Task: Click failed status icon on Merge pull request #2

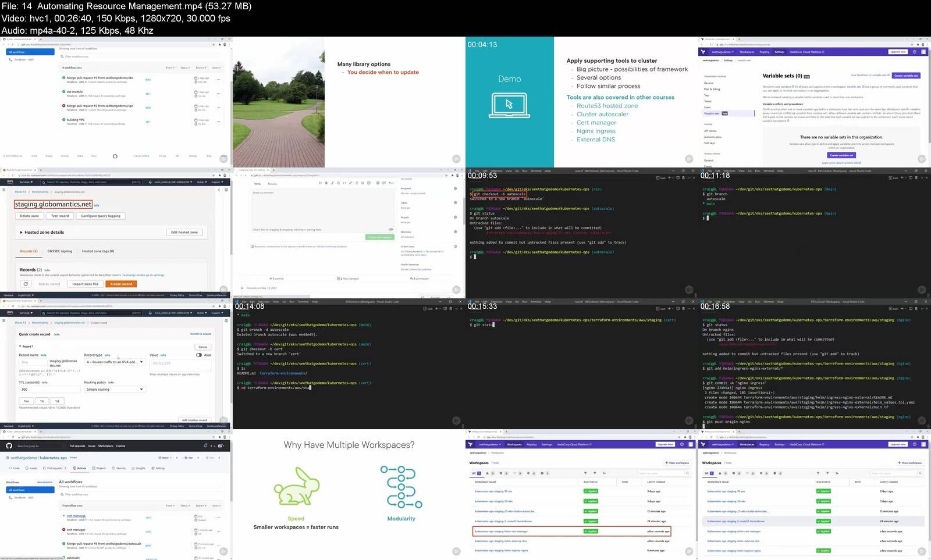Action: coord(64,106)
